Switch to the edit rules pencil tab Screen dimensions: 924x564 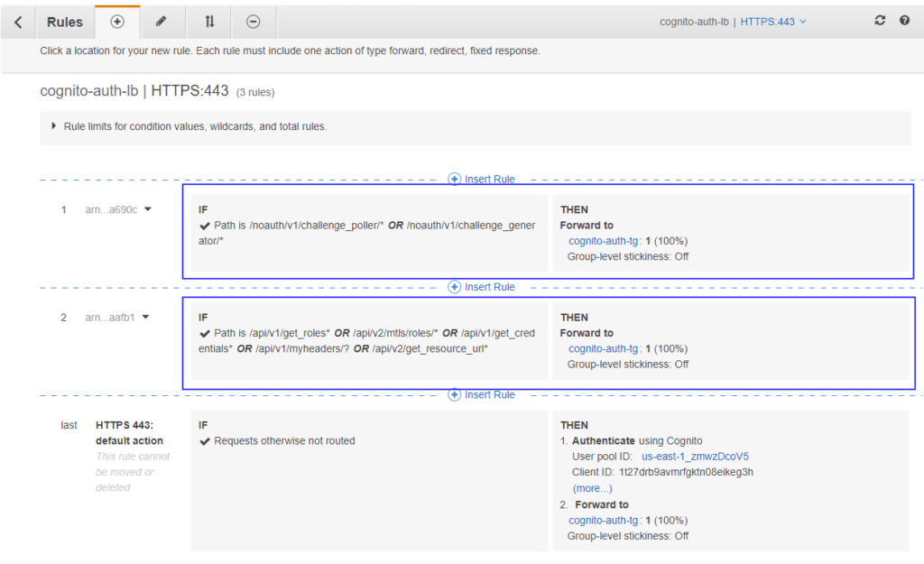[161, 22]
